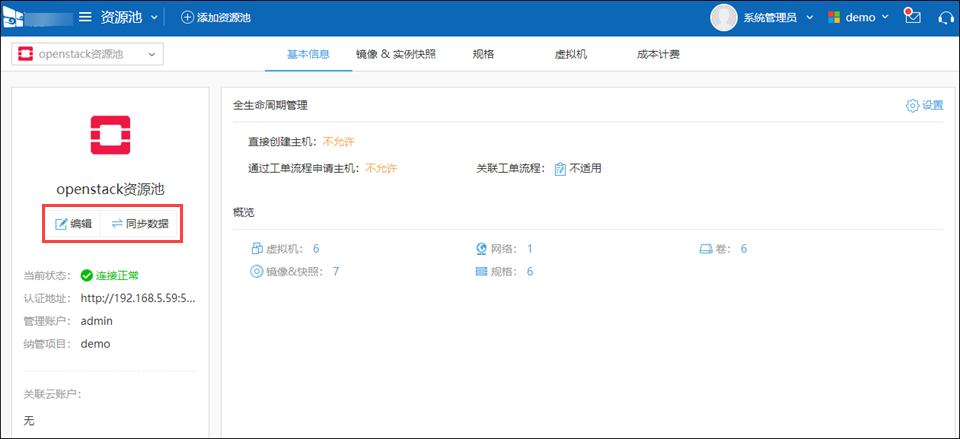
Task: Click the 网络 count 1
Action: [x=530, y=249]
